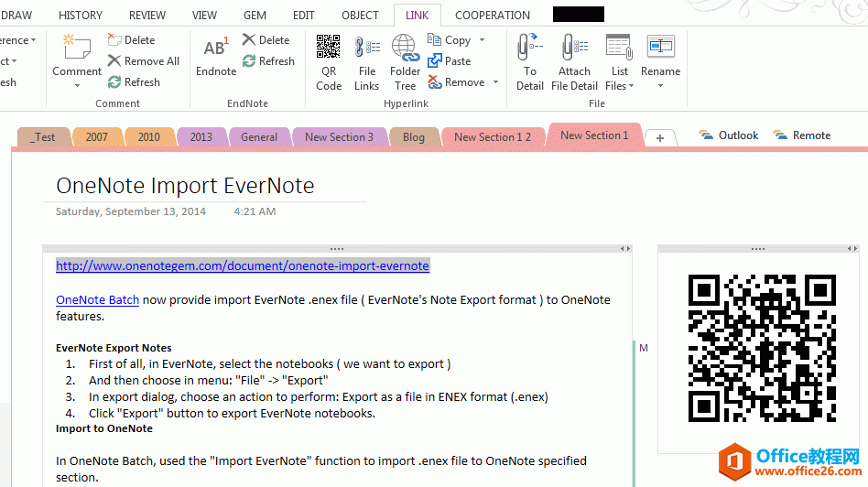Click the QR code image on page
This screenshot has width=868, height=487.
[761, 348]
